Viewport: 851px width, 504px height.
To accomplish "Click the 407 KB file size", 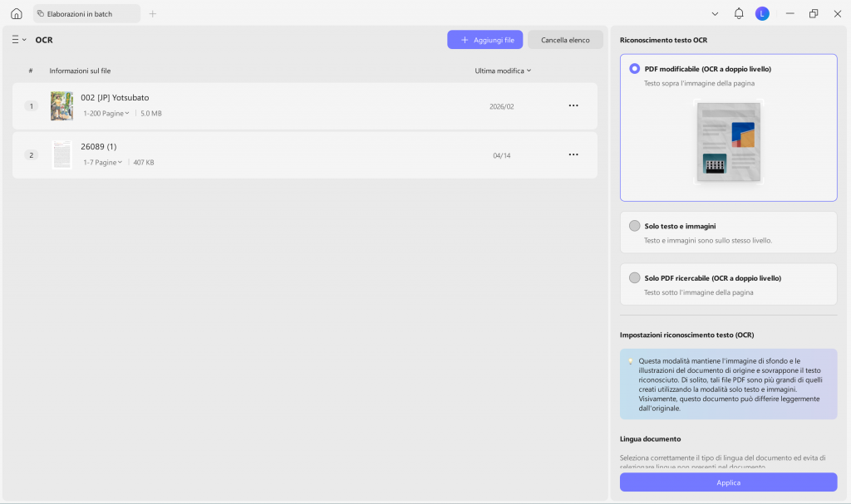I will (x=143, y=162).
